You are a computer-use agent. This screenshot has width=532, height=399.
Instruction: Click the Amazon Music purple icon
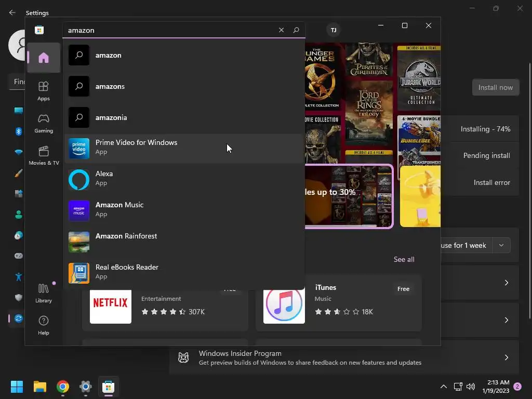pyautogui.click(x=79, y=211)
